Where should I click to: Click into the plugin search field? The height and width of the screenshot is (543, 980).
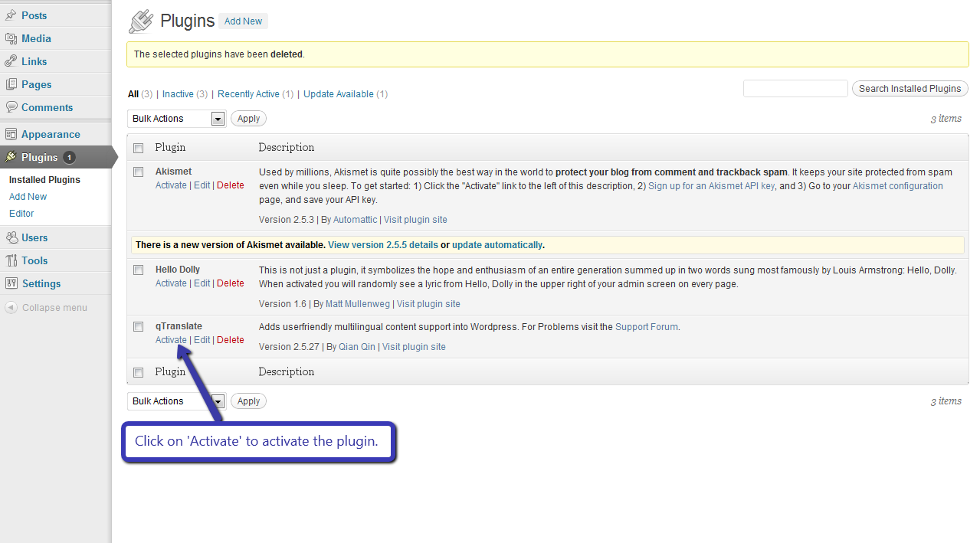pyautogui.click(x=795, y=89)
